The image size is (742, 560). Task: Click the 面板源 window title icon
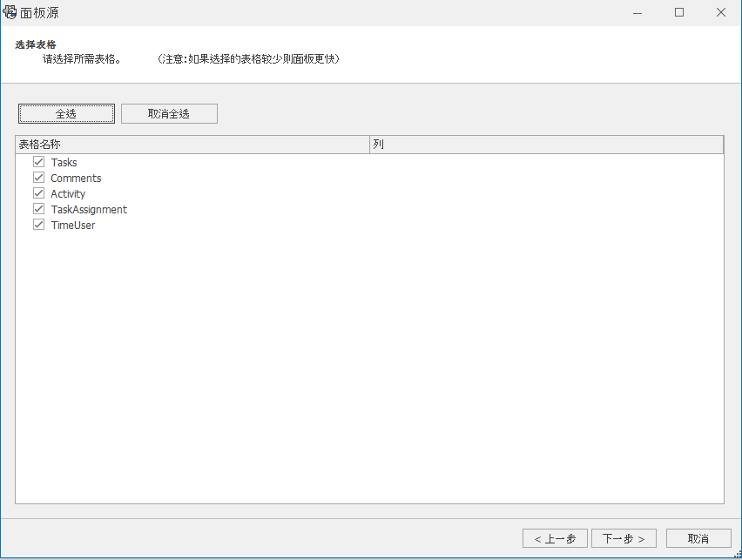click(x=10, y=12)
